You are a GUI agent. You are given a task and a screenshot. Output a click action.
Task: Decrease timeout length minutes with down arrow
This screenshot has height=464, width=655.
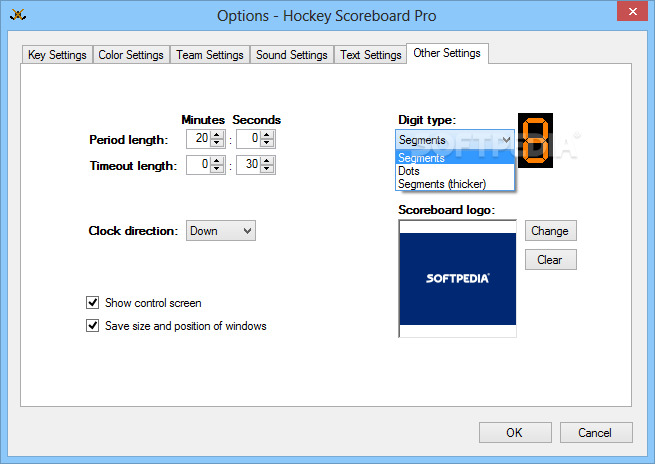click(x=217, y=169)
